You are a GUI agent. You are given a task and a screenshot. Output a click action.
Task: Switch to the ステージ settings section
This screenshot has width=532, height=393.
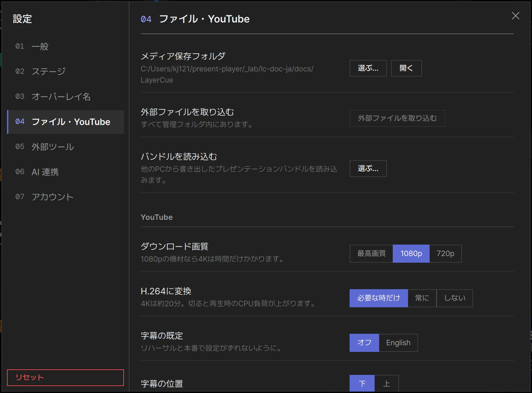pyautogui.click(x=65, y=71)
